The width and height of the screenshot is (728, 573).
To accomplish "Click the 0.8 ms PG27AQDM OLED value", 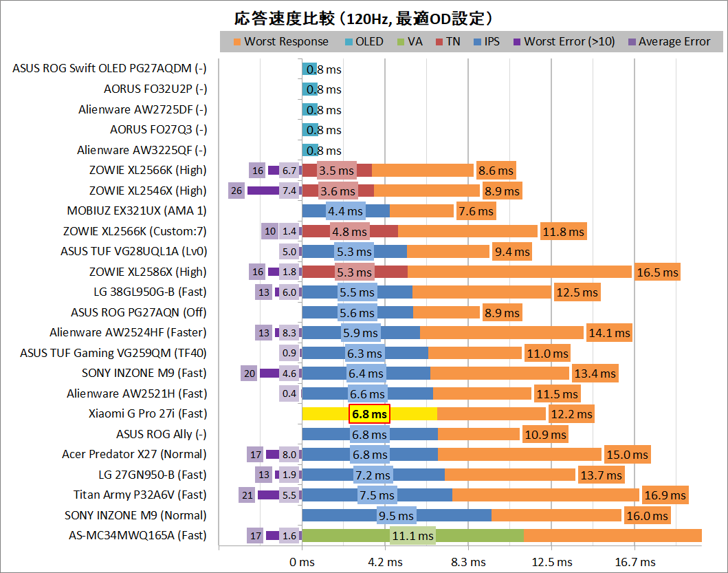I will tap(324, 69).
